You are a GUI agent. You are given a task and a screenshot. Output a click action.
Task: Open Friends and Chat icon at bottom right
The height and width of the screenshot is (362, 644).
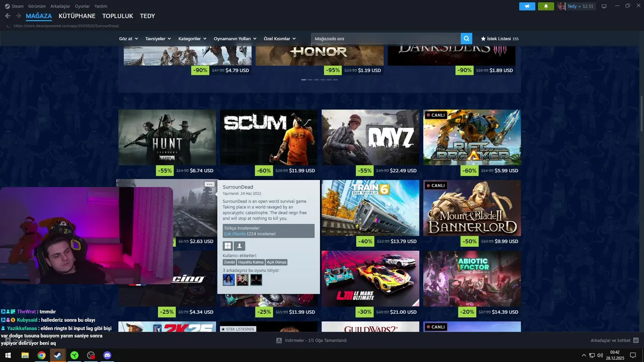(636, 340)
